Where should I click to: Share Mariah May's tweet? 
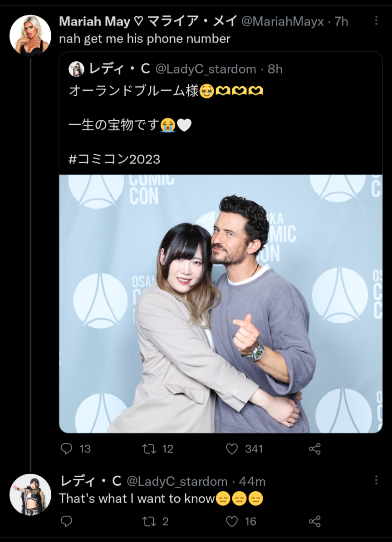click(314, 448)
